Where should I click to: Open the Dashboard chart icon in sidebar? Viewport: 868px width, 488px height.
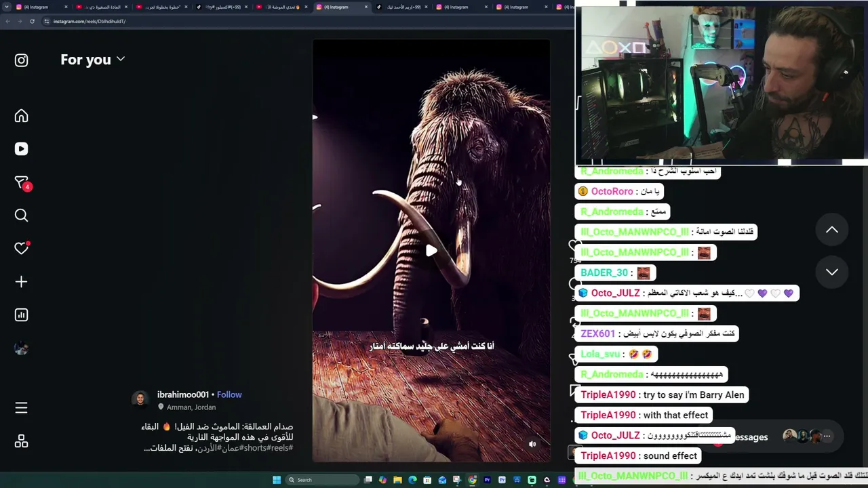[x=21, y=315]
